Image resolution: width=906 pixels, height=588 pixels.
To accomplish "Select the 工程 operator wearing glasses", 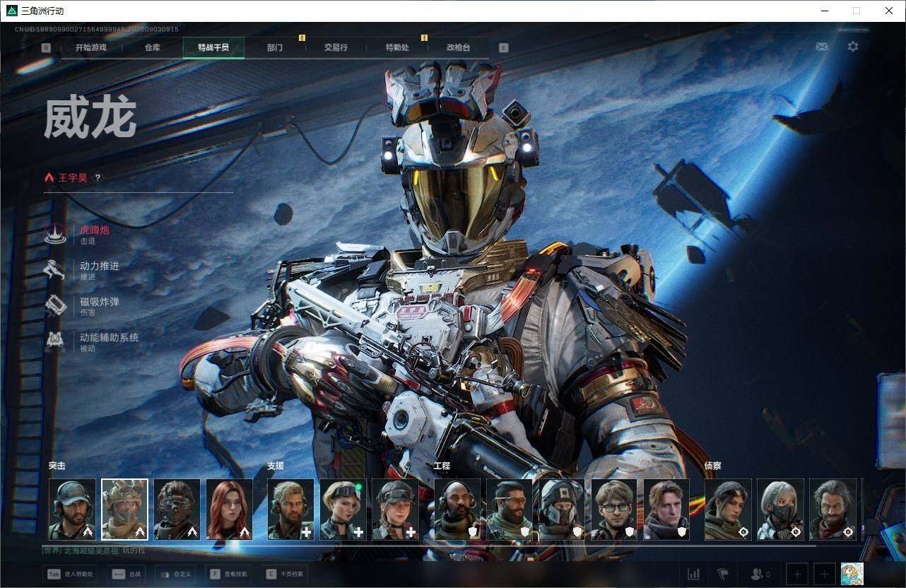I will tap(613, 510).
